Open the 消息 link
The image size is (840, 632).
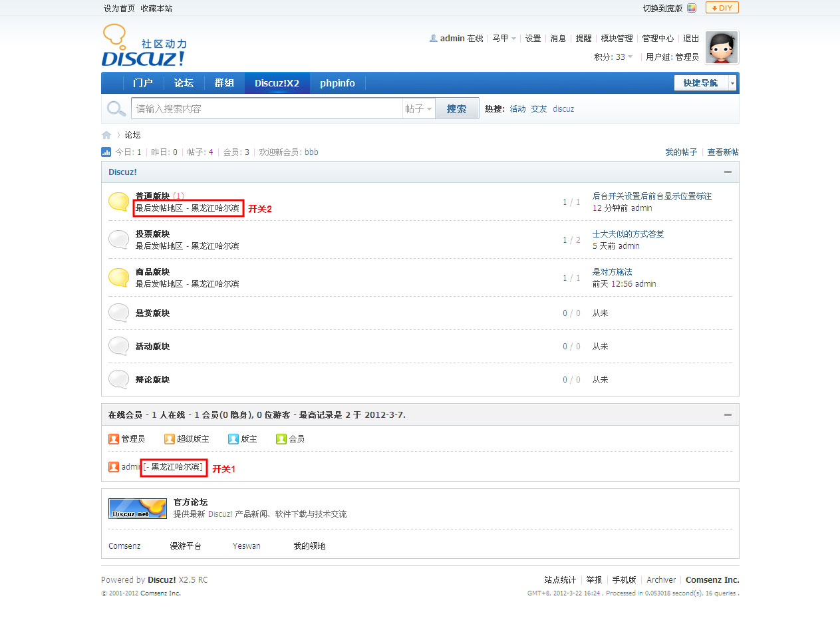click(x=558, y=39)
